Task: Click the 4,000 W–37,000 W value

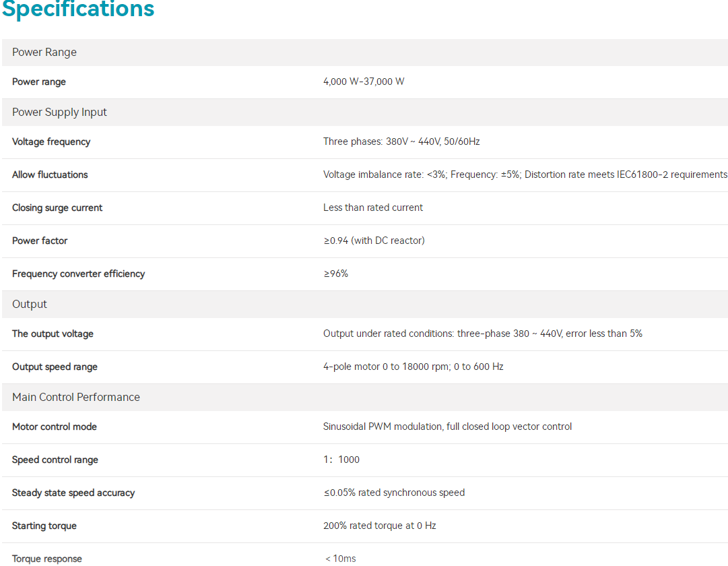Action: click(x=364, y=82)
